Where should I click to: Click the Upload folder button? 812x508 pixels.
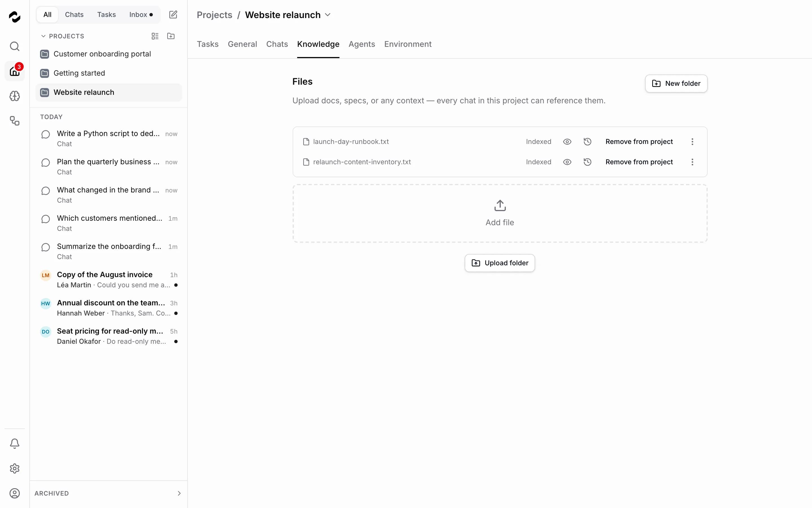(x=500, y=263)
